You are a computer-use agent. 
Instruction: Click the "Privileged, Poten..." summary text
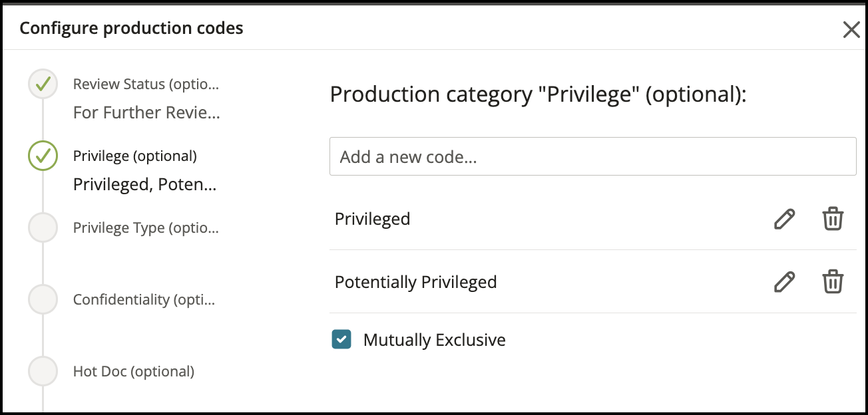click(144, 184)
